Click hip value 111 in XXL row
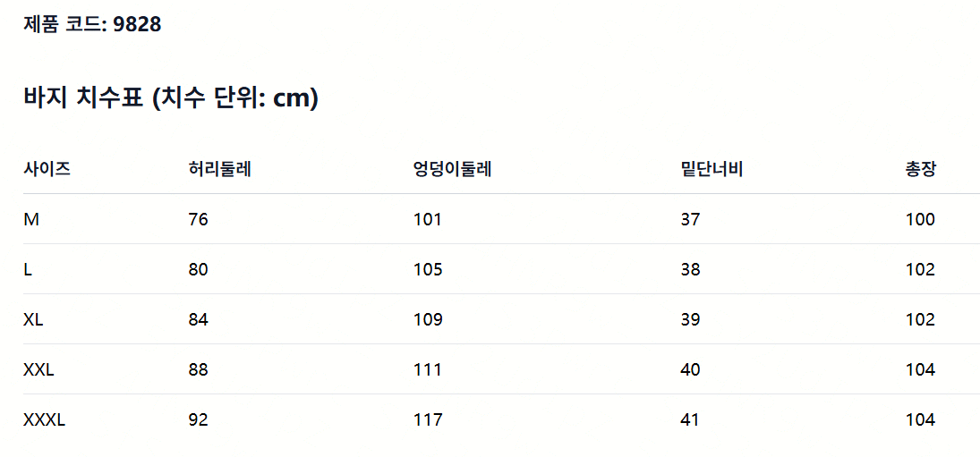This screenshot has height=457, width=980. point(428,369)
